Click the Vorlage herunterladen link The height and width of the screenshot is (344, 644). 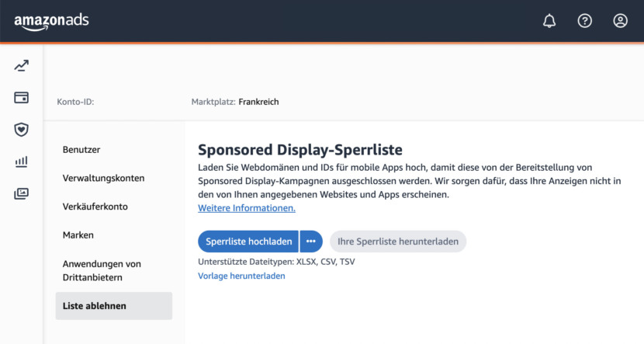coord(241,276)
